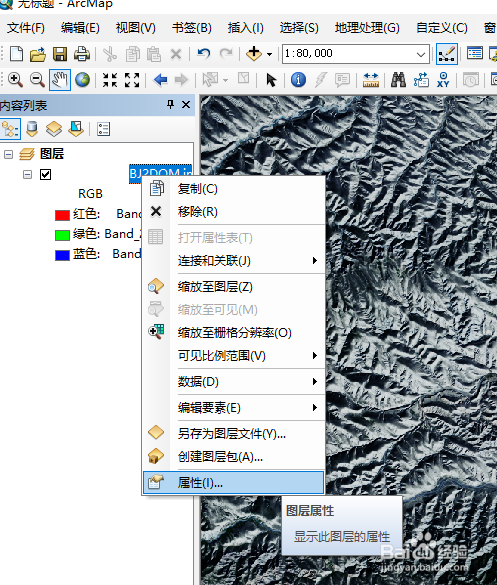The width and height of the screenshot is (497, 585).
Task: Click the 红色: band label
Action: pyautogui.click(x=87, y=214)
